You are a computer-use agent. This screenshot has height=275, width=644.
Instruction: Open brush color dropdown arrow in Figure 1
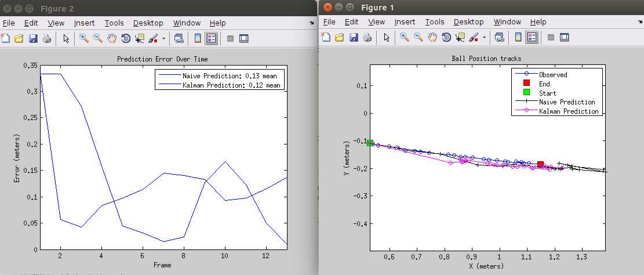coord(484,37)
